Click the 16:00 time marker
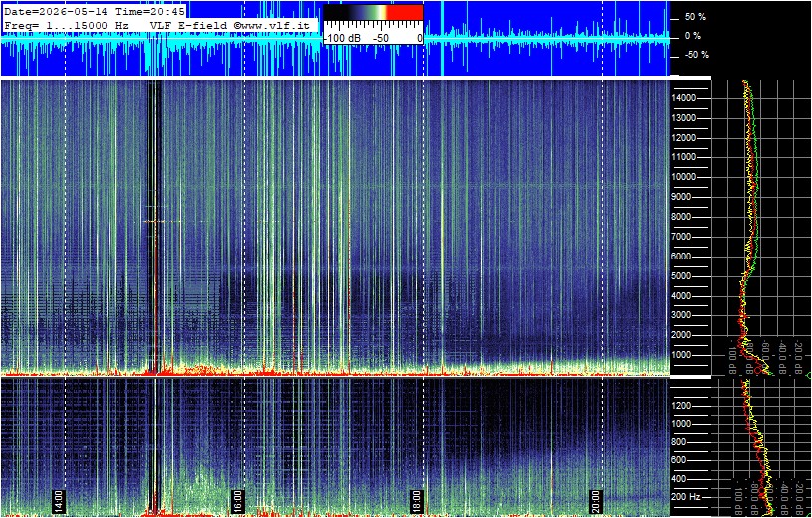This screenshot has width=812, height=518. (x=238, y=501)
